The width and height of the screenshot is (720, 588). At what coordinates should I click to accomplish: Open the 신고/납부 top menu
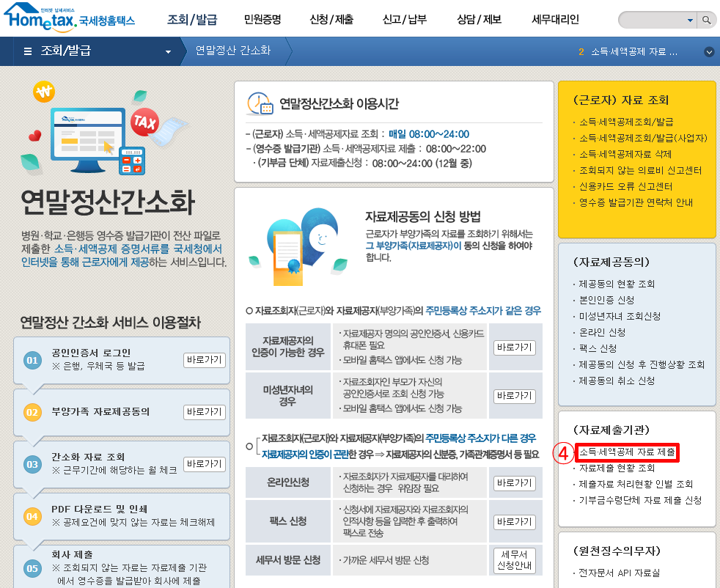tap(405, 20)
